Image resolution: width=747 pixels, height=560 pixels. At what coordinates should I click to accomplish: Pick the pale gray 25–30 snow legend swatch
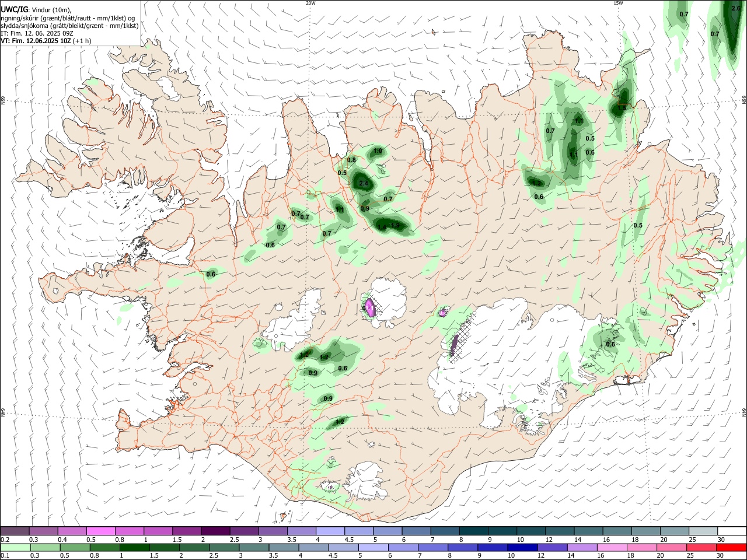703,531
